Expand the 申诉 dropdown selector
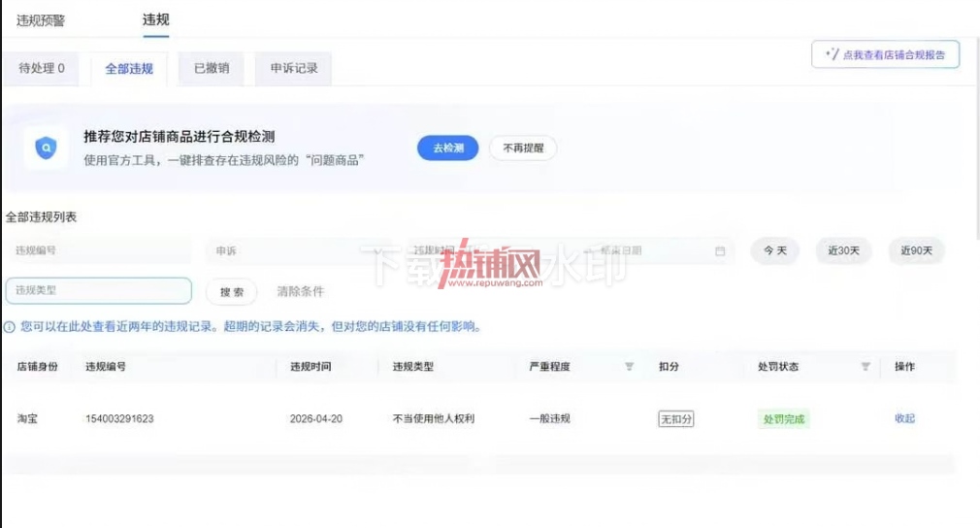Screen dimensions: 980x528 (294, 251)
